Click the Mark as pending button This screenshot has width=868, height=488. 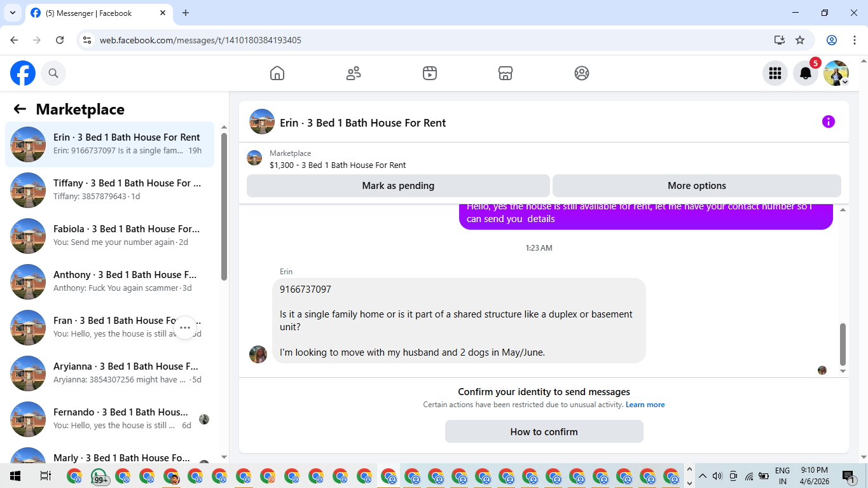(x=398, y=186)
